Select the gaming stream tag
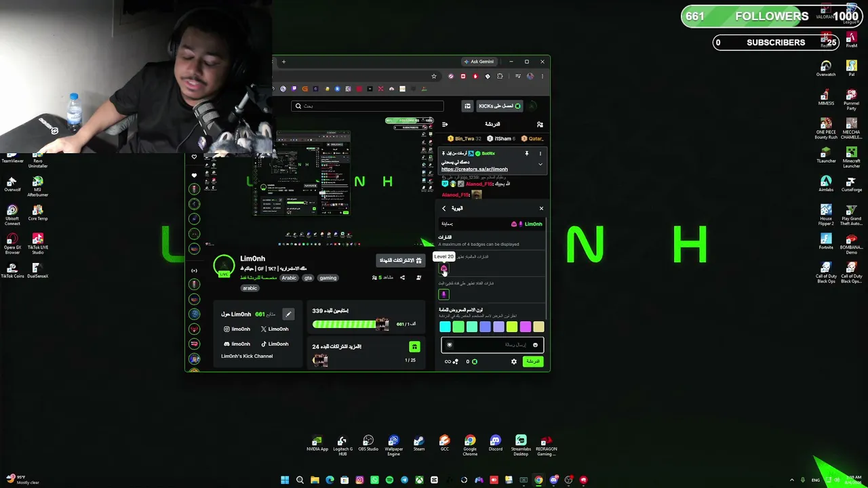The height and width of the screenshot is (488, 868). [x=328, y=278]
